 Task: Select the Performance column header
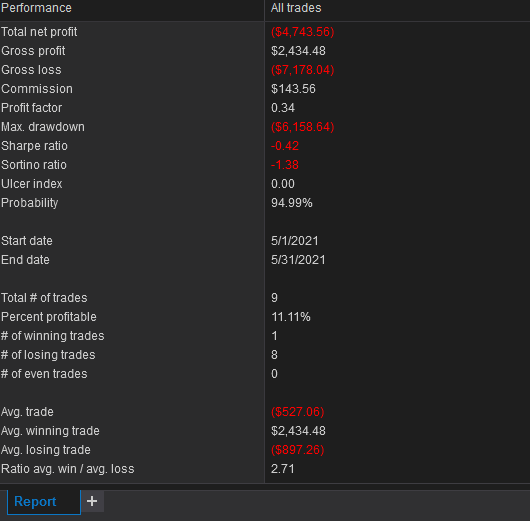pyautogui.click(x=36, y=8)
